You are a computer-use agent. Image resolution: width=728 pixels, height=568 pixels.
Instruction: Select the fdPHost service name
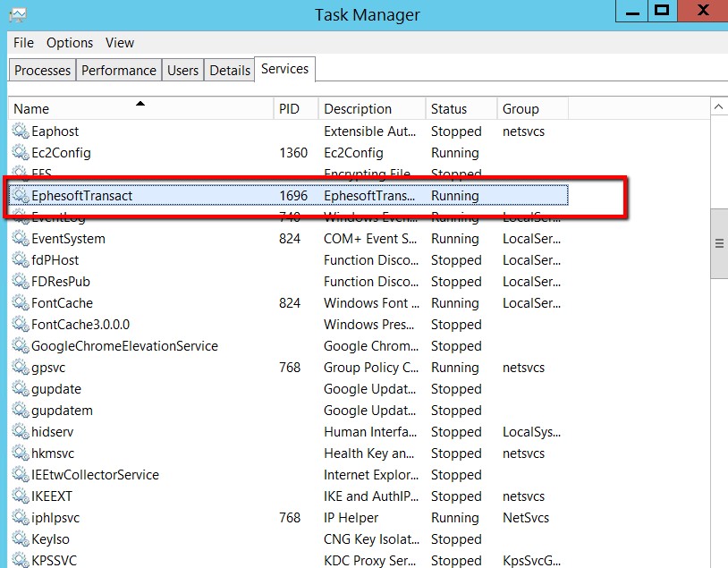click(x=55, y=260)
